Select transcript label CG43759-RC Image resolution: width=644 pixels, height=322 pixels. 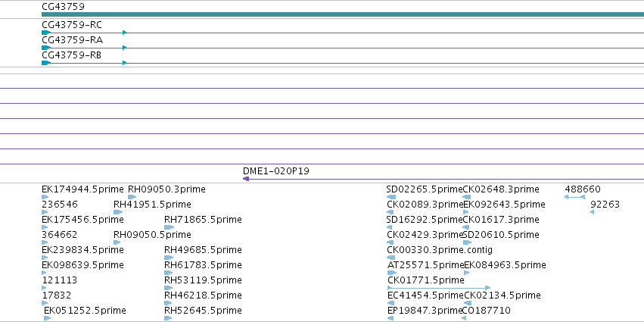pos(72,25)
